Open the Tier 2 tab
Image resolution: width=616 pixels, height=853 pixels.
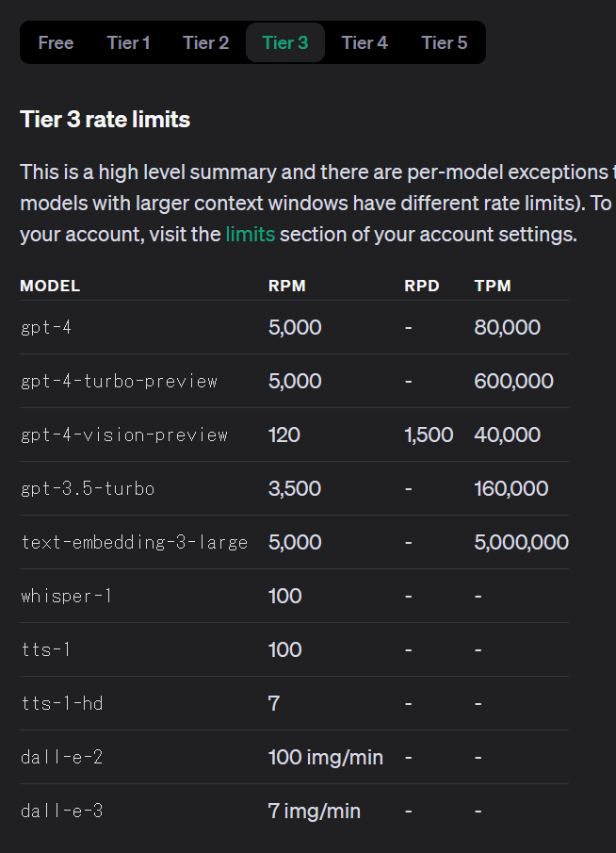pyautogui.click(x=205, y=43)
